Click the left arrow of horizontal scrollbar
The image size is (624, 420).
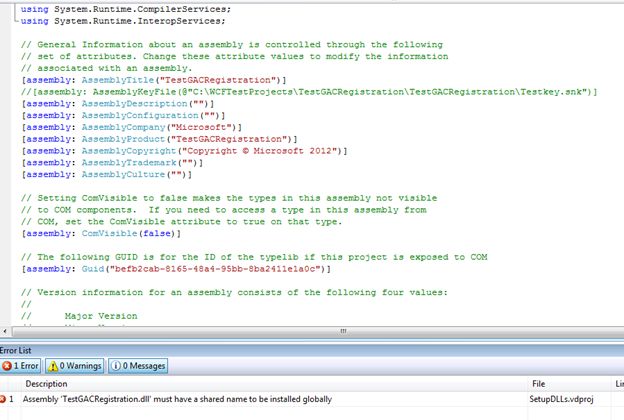[x=4, y=331]
